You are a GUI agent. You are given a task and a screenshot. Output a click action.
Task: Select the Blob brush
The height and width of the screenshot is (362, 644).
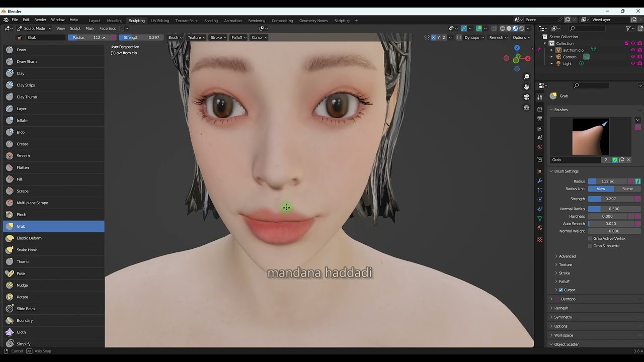[53, 132]
